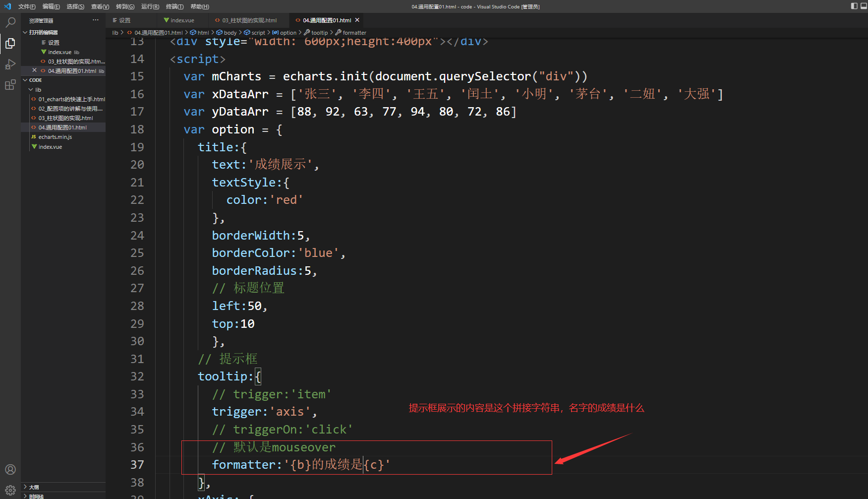This screenshot has width=868, height=499.
Task: Open the 终端(T) menu
Action: click(174, 6)
